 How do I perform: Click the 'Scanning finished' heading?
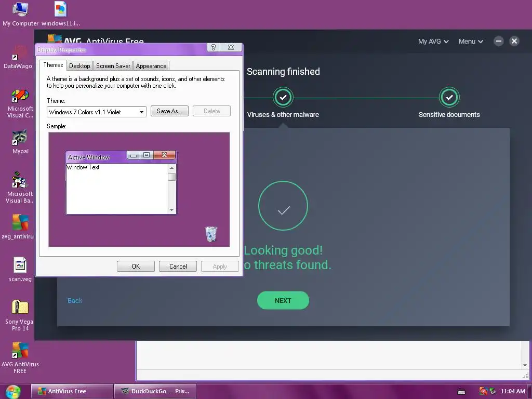(x=283, y=72)
